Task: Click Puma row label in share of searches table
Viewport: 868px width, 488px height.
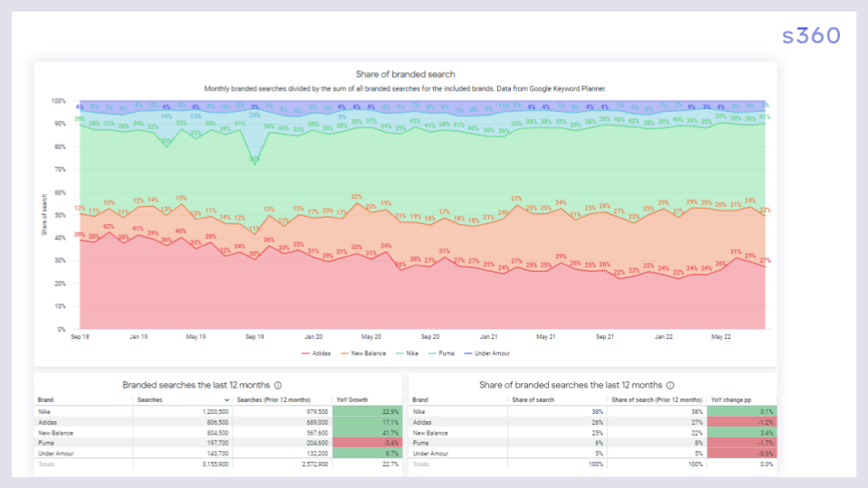Action: tap(420, 443)
